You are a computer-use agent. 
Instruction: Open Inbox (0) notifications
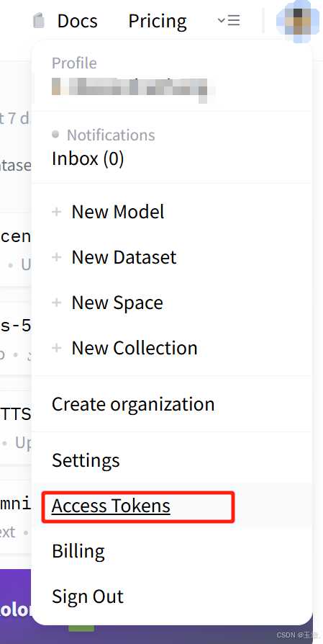click(x=88, y=158)
